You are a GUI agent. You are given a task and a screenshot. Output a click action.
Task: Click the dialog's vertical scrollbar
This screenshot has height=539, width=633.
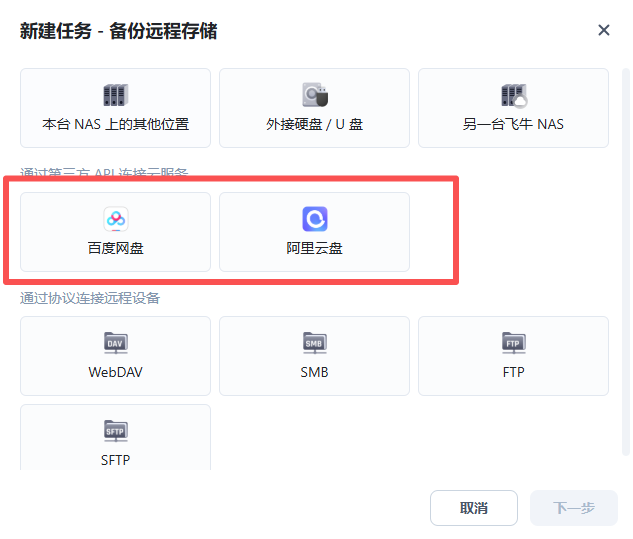tap(626, 262)
